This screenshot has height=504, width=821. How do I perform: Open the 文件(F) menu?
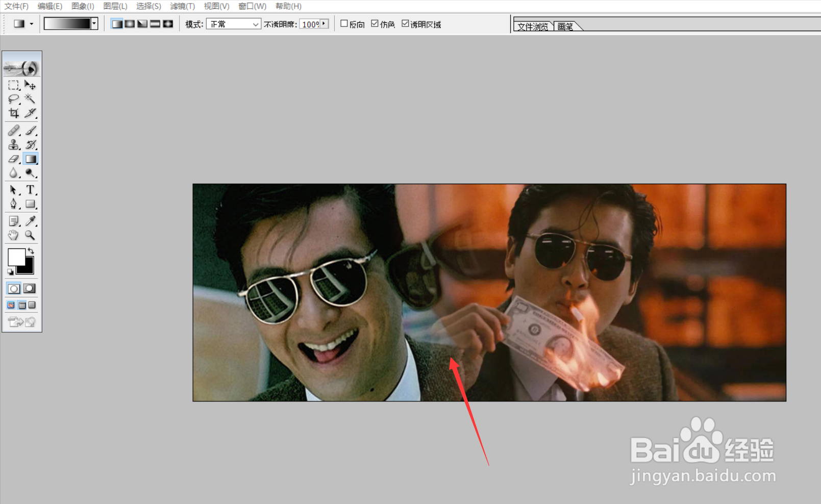(x=16, y=6)
